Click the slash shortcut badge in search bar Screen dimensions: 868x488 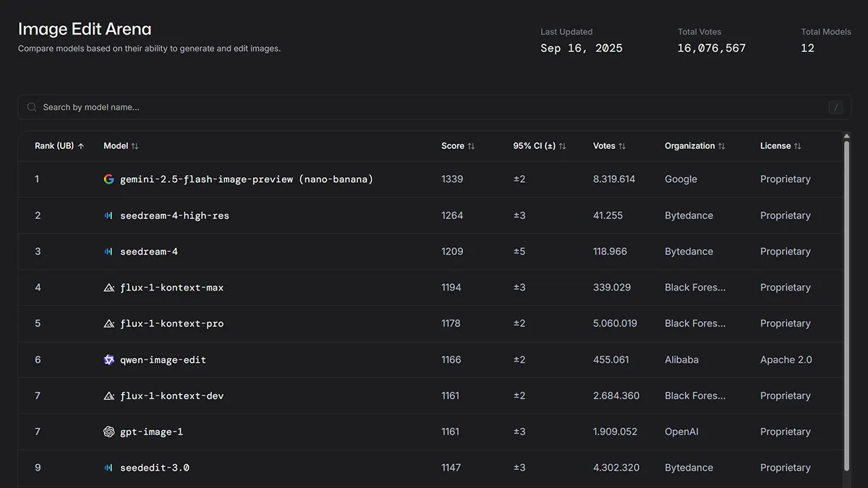(x=835, y=108)
